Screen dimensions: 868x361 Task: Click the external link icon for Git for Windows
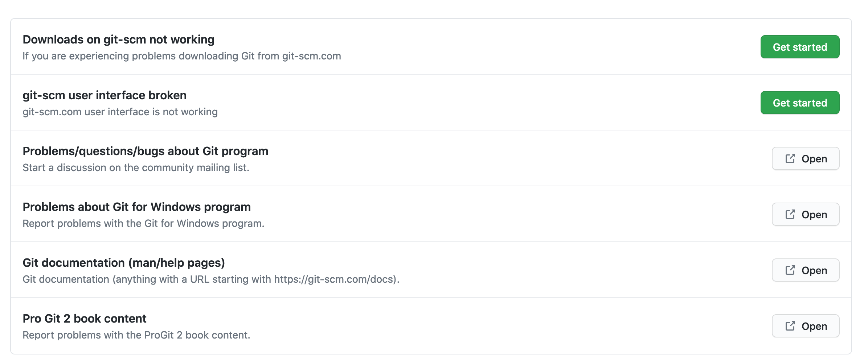(790, 214)
